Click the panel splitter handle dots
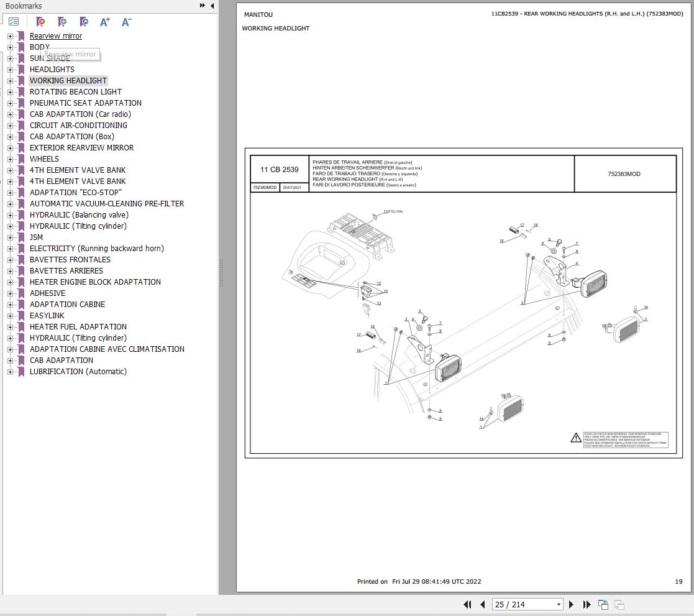 (221, 274)
